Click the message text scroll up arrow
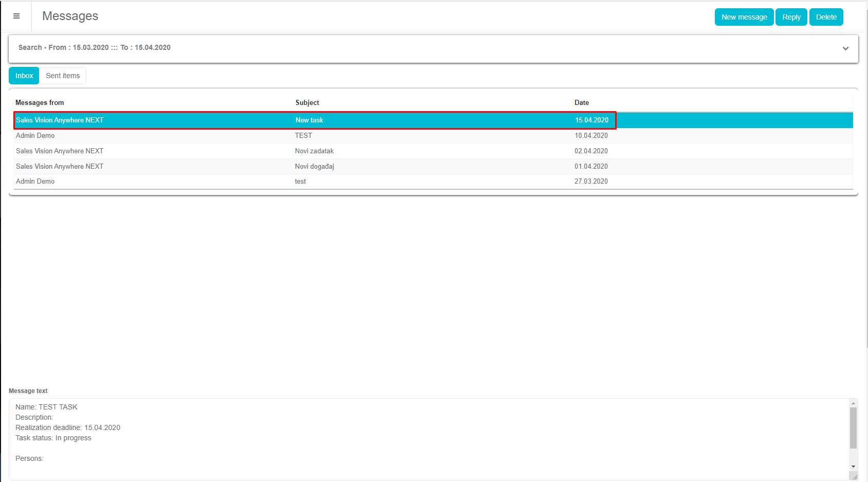Screen dimensions: 868x482 coord(853,403)
